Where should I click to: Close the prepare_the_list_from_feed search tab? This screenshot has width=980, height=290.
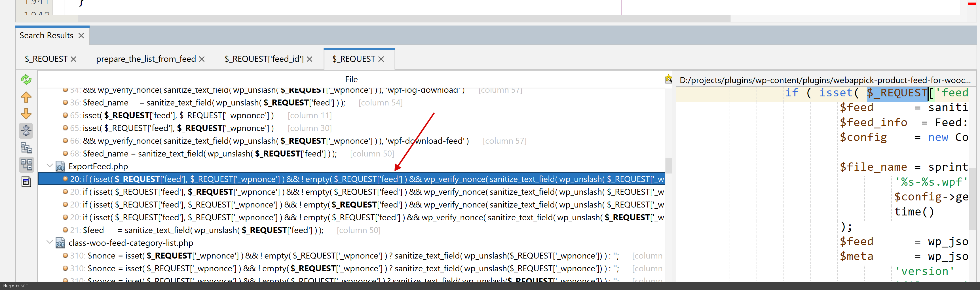[x=202, y=59]
